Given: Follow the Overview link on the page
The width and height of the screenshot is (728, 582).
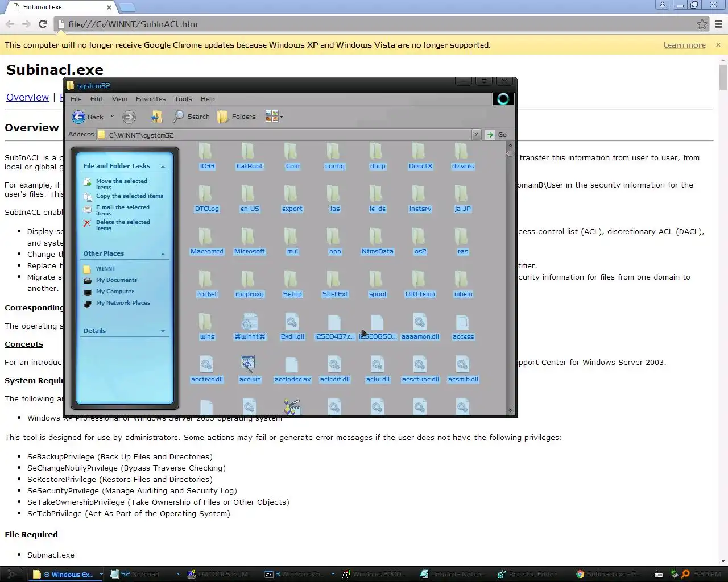Looking at the screenshot, I should coord(27,97).
